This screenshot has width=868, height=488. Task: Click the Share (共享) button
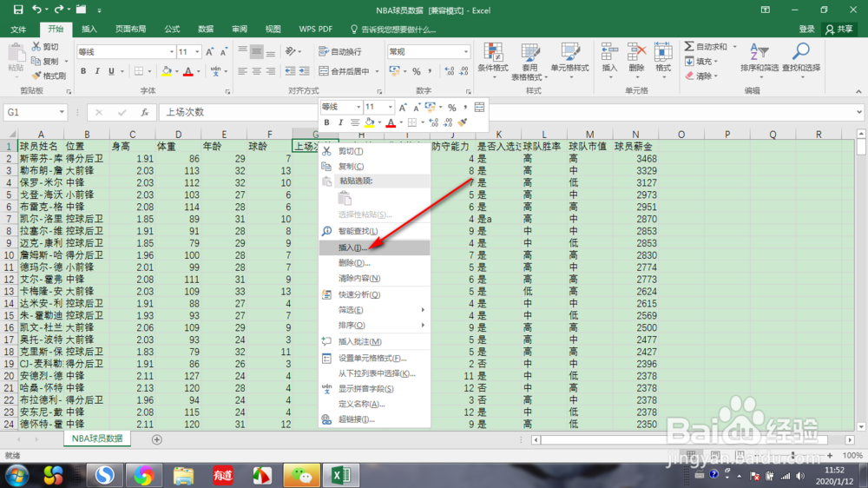tap(839, 30)
